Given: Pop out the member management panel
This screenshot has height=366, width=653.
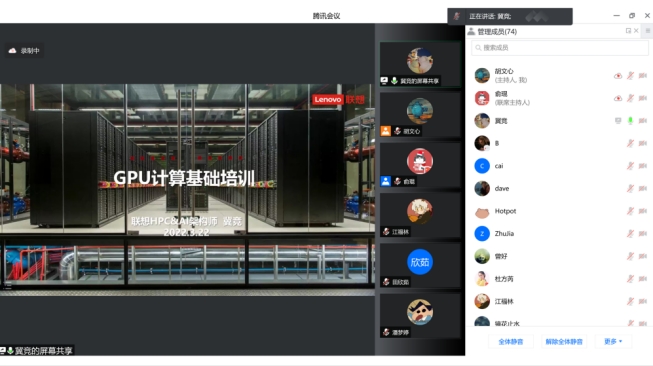Looking at the screenshot, I should [628, 31].
